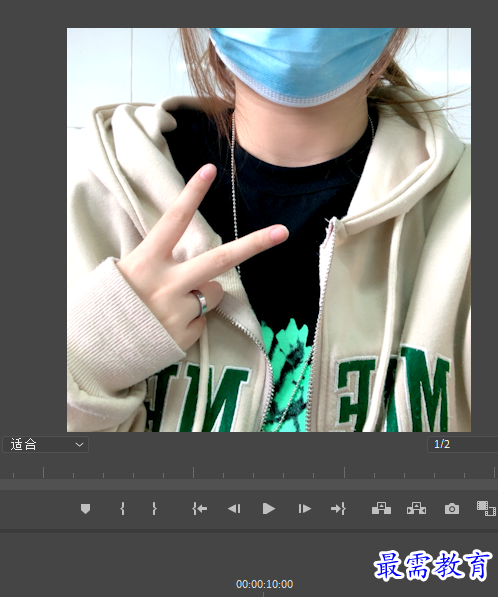
Task: Click the monitor time ruler
Action: tap(249, 472)
